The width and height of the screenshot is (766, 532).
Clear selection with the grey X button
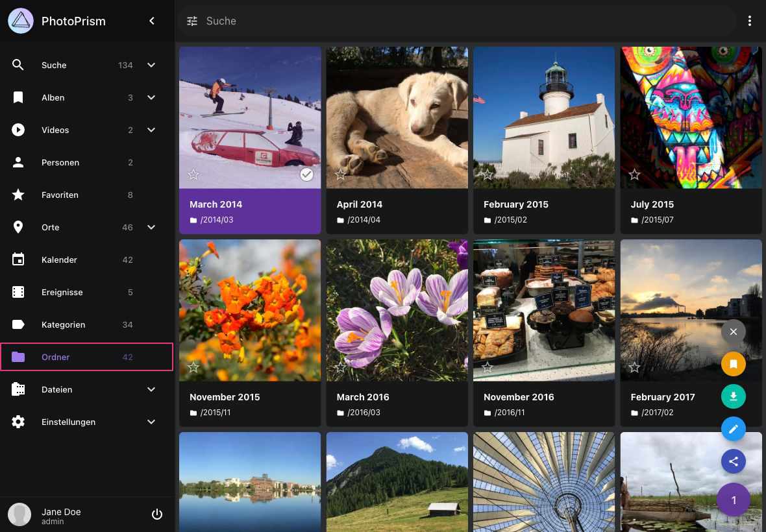pos(734,332)
